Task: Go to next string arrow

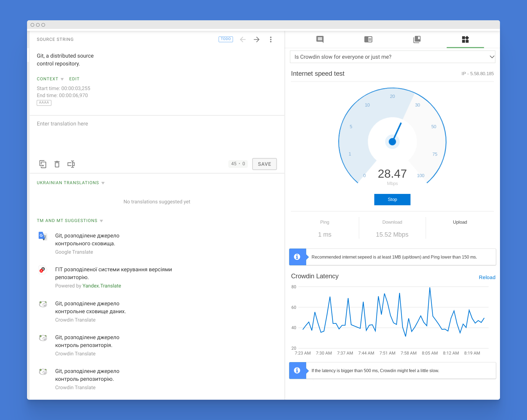Action: (256, 39)
